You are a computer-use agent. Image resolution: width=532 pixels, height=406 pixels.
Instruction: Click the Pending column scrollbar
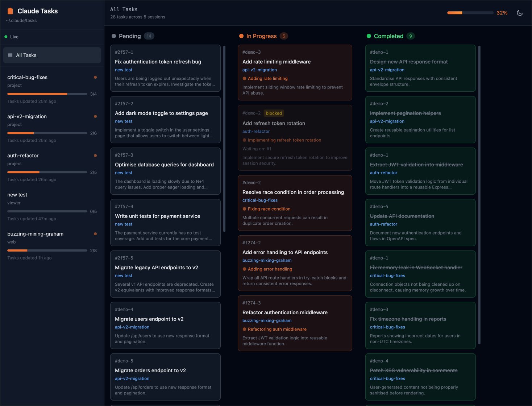pyautogui.click(x=224, y=138)
